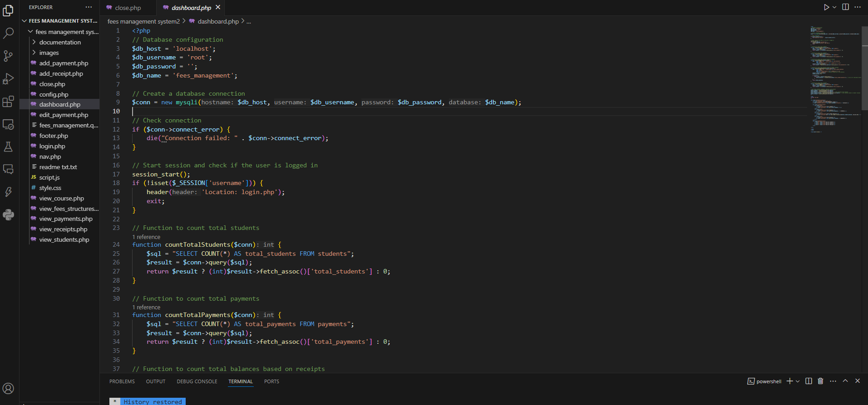The height and width of the screenshot is (405, 868).
Task: Select the dashboard.php editor tab
Action: tap(191, 8)
